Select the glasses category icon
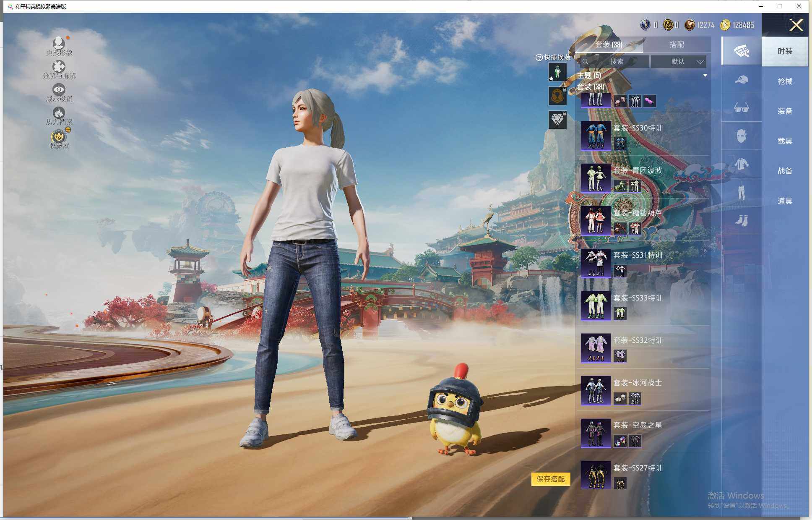Viewport: 812px width, 520px height. [x=741, y=108]
